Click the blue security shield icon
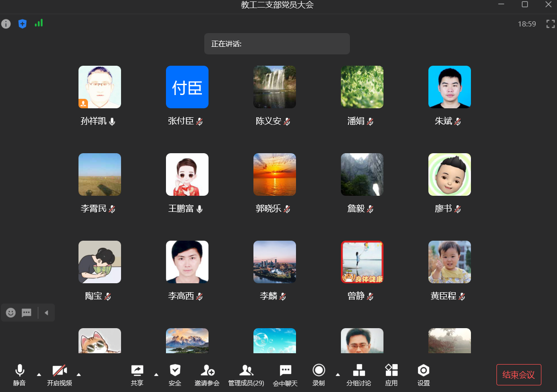This screenshot has height=392, width=557. pos(22,24)
